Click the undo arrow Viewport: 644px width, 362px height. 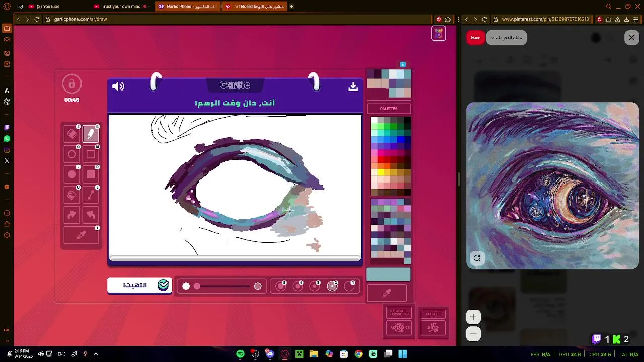click(x=91, y=215)
